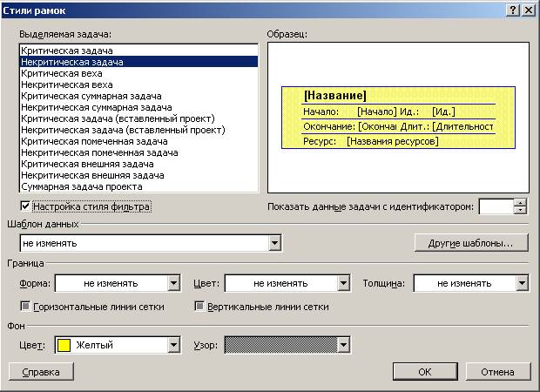Image resolution: width=540 pixels, height=392 pixels.
Task: Toggle Настройка стиля фильтра checkbox
Action: 25,207
